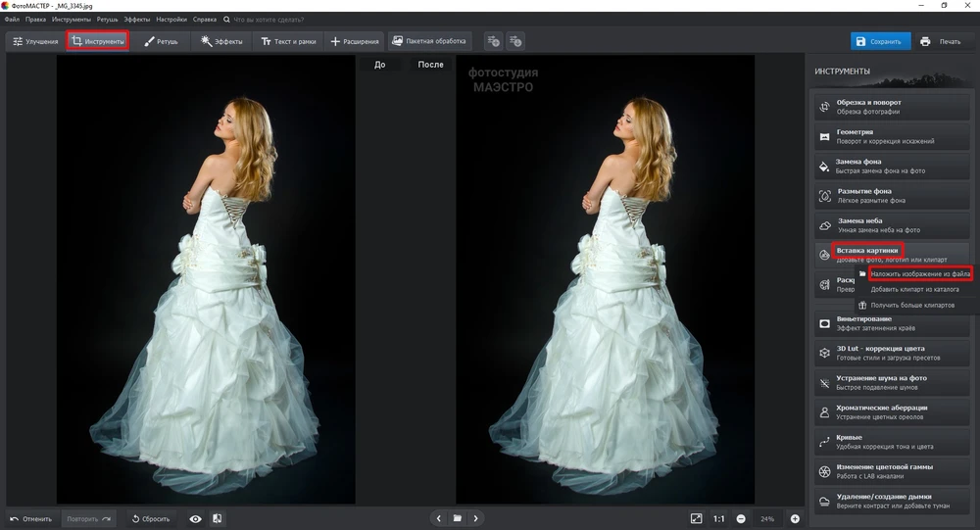Image resolution: width=980 pixels, height=530 pixels.
Task: Go to previous photo with left arrow
Action: pos(438,518)
